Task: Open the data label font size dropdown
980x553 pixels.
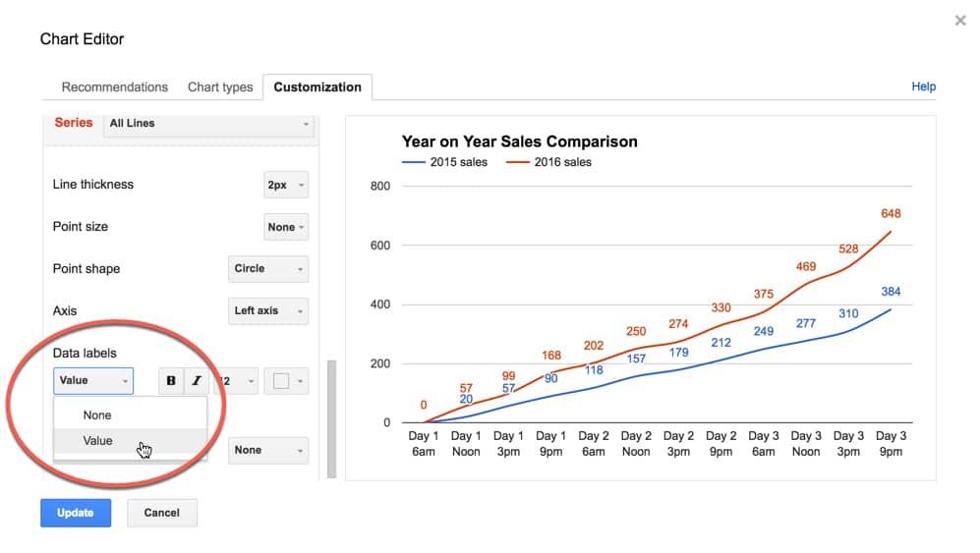Action: (x=237, y=381)
